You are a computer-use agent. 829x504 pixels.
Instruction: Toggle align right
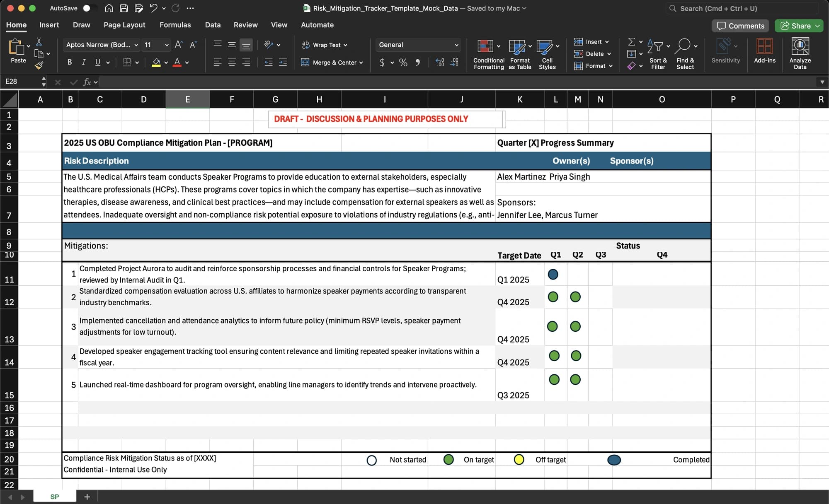pyautogui.click(x=246, y=62)
